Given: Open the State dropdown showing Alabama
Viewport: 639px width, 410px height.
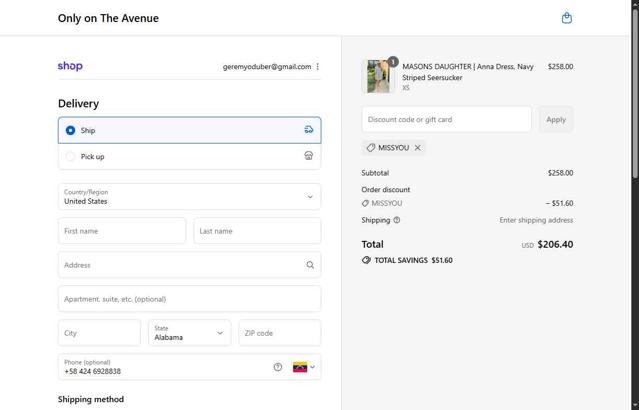Looking at the screenshot, I should 189,333.
